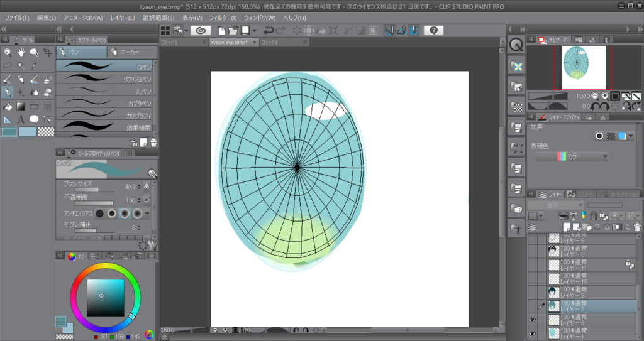
Task: Select the Move layer tool
Action: point(48,52)
